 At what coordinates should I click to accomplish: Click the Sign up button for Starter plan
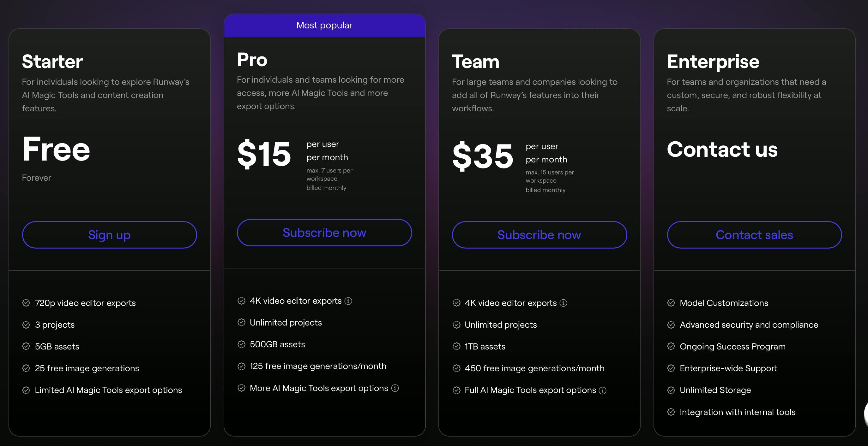[109, 234]
